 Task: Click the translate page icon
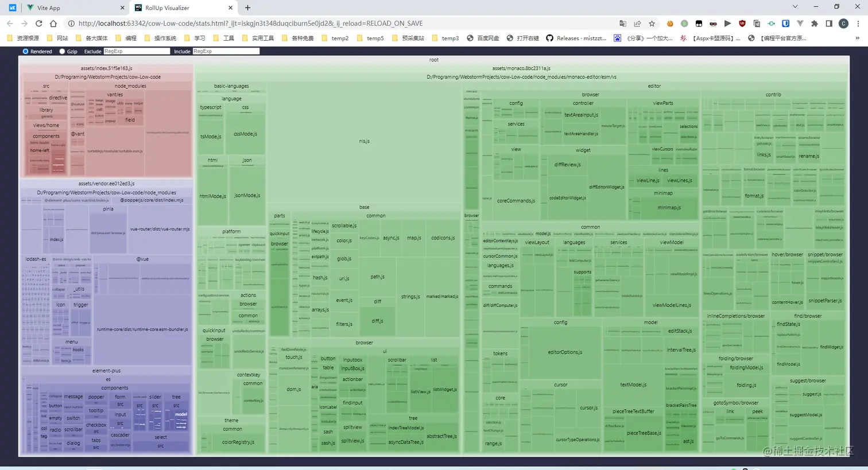click(623, 24)
